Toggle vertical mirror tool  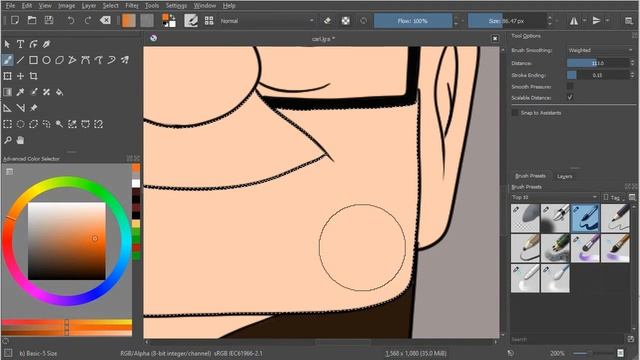tap(596, 20)
